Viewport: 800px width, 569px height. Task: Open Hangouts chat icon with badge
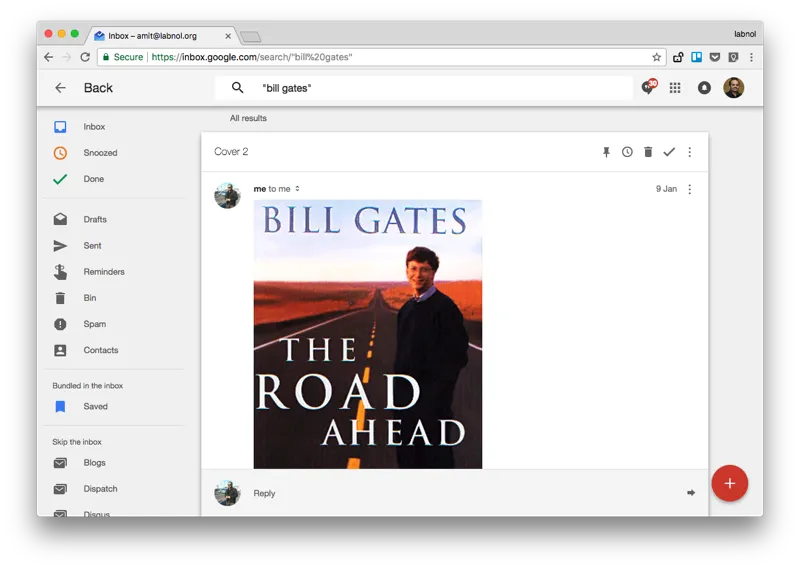[648, 88]
